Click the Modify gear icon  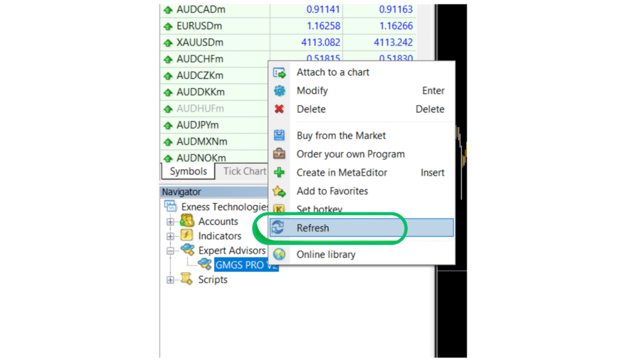coord(279,91)
